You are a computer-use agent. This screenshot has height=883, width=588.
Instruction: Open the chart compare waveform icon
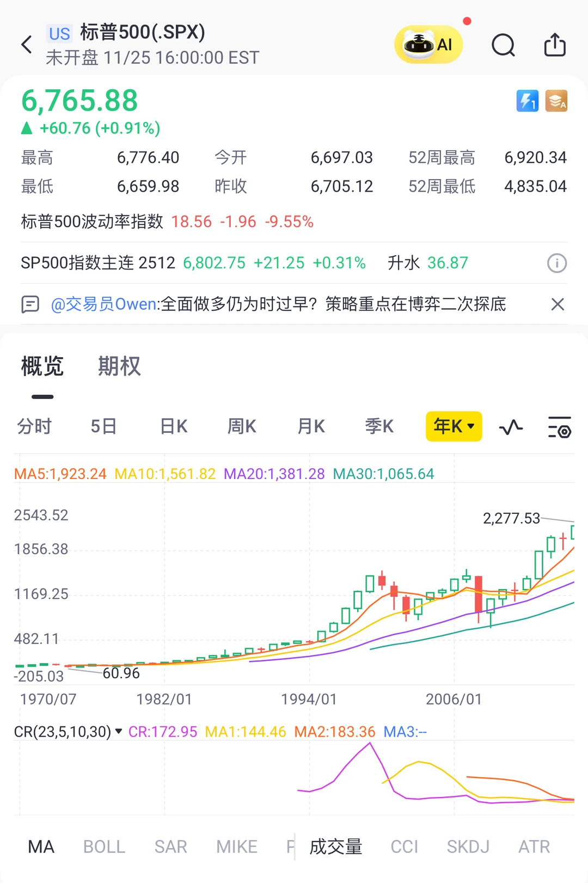click(511, 427)
